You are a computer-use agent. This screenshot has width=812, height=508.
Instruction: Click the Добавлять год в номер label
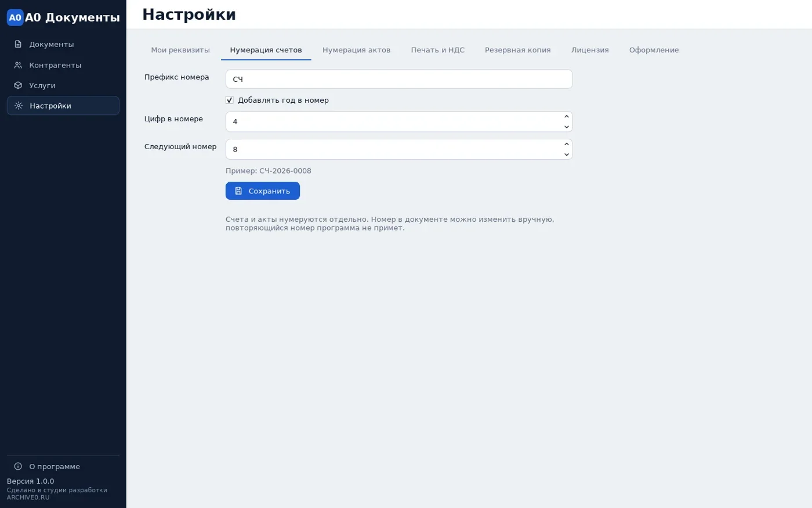[283, 100]
